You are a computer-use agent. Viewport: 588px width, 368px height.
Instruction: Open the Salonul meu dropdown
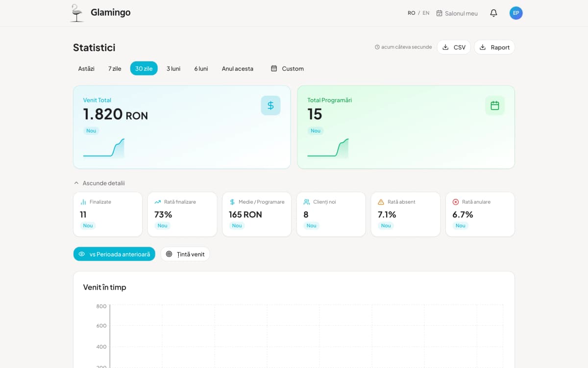[457, 13]
